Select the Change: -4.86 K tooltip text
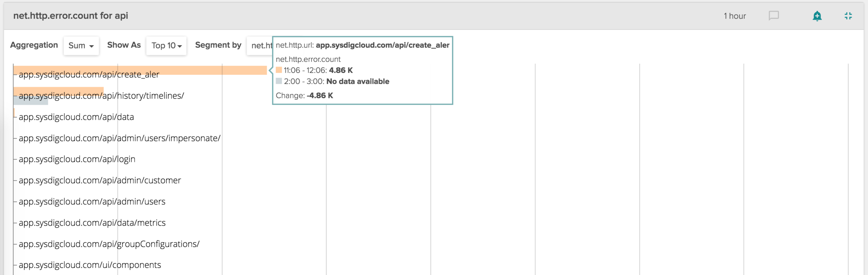The height and width of the screenshot is (275, 868). 305,96
